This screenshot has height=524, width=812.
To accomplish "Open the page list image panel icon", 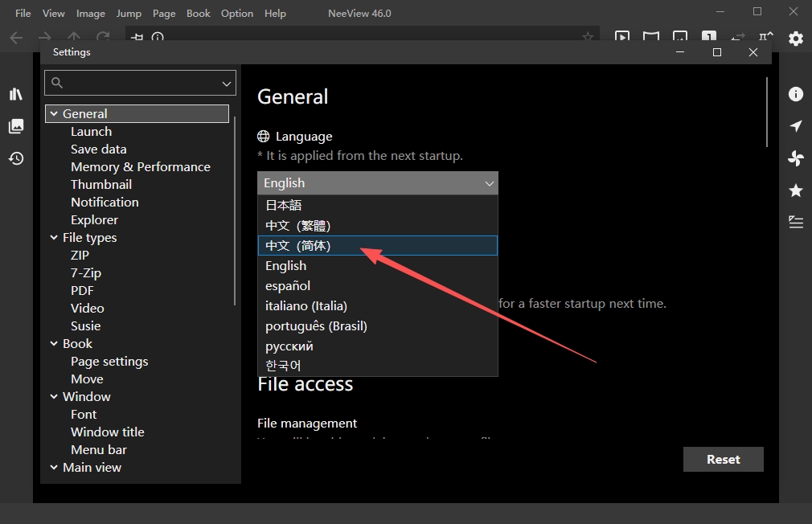I will point(16,126).
